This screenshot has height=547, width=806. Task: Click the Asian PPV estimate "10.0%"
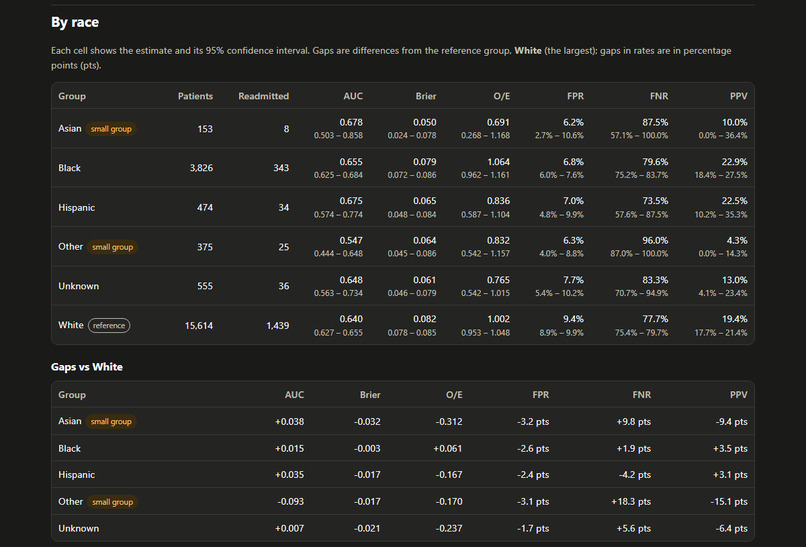(x=735, y=122)
